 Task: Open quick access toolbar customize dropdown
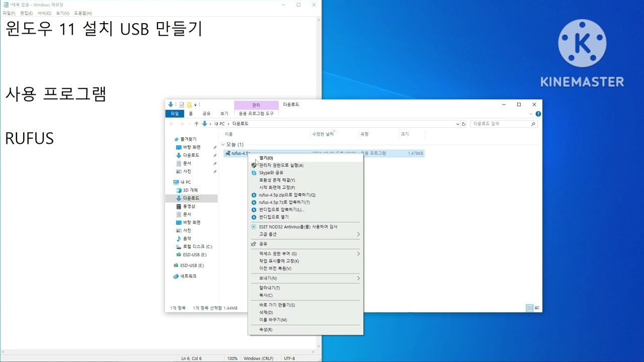(195, 105)
